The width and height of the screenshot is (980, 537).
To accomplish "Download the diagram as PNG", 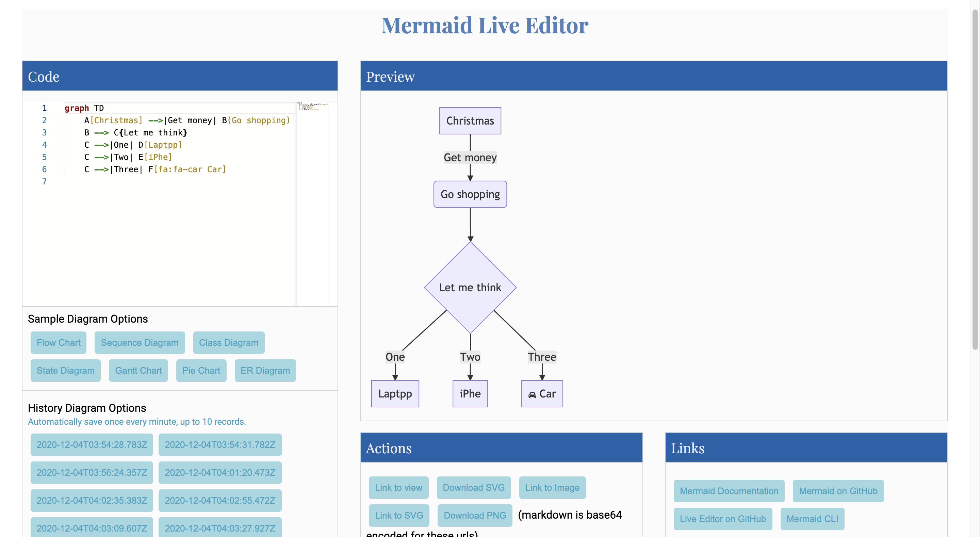I will [475, 515].
